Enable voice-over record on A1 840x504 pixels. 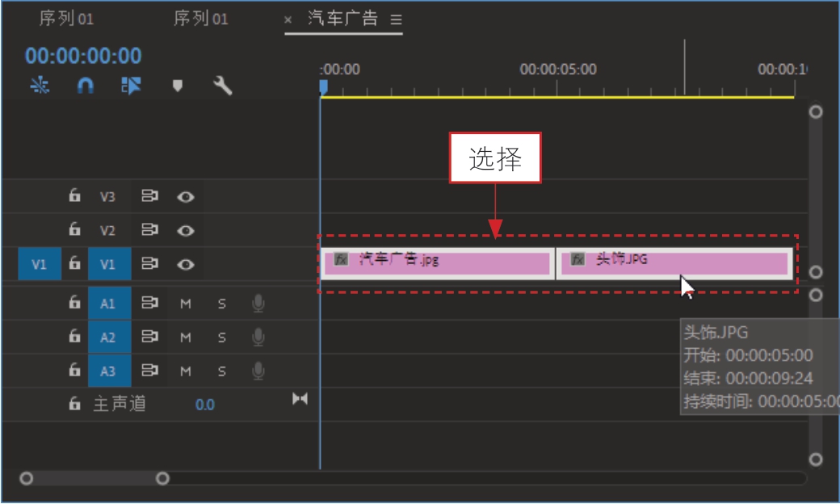(258, 303)
